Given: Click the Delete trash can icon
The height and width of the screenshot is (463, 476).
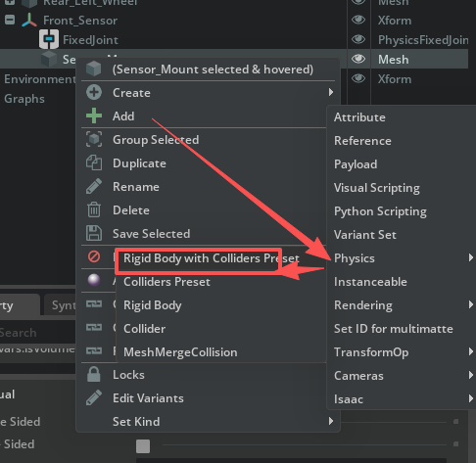Looking at the screenshot, I should coord(94,209).
